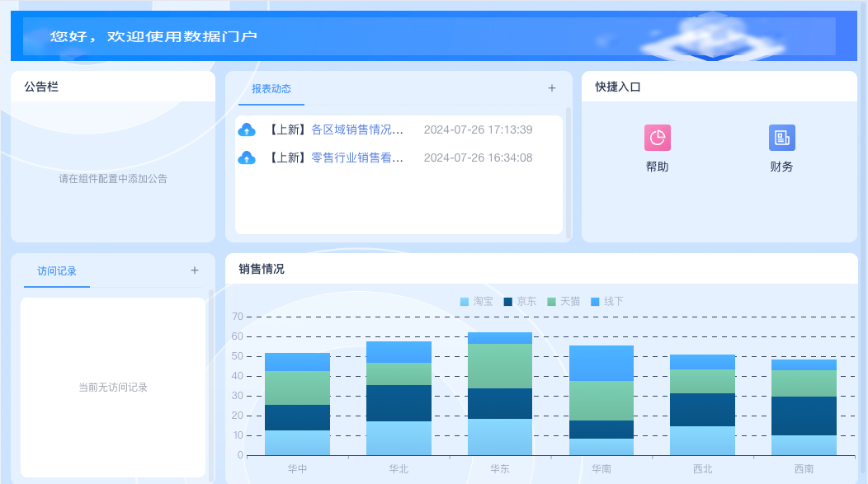This screenshot has height=484, width=868.
Task: Click the 快捷入口 panel title
Action: [x=618, y=87]
